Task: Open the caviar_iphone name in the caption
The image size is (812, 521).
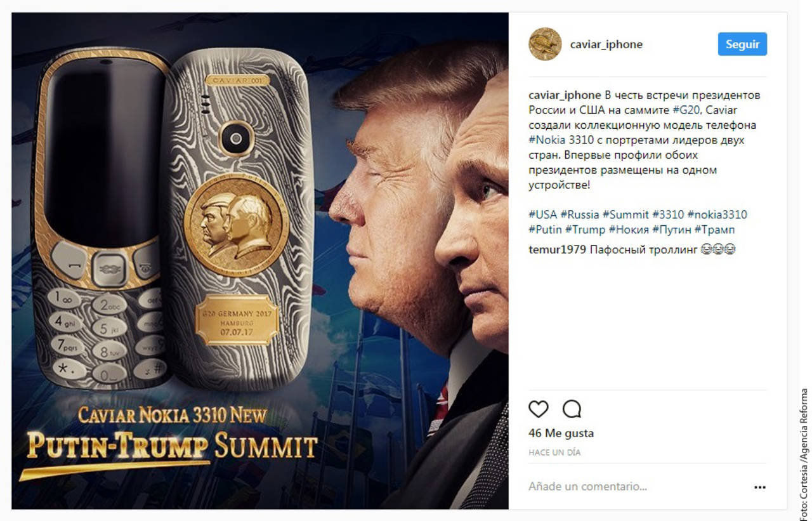Action: click(x=565, y=95)
